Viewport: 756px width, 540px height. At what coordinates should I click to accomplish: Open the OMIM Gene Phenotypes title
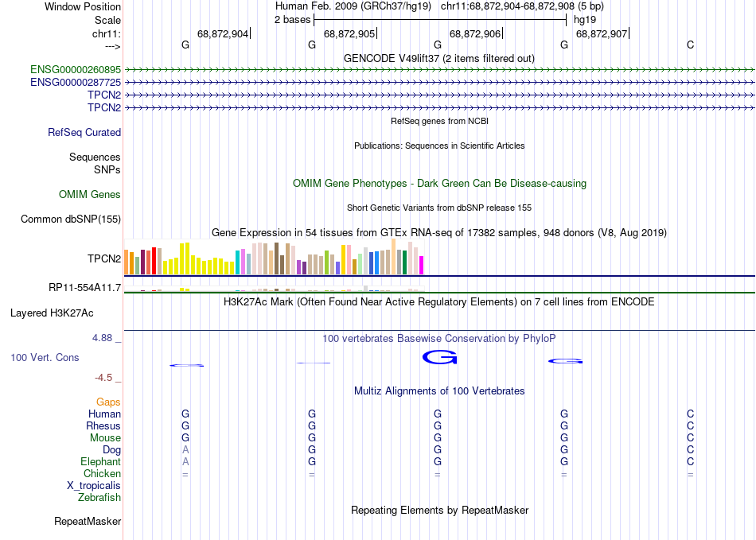click(x=440, y=184)
